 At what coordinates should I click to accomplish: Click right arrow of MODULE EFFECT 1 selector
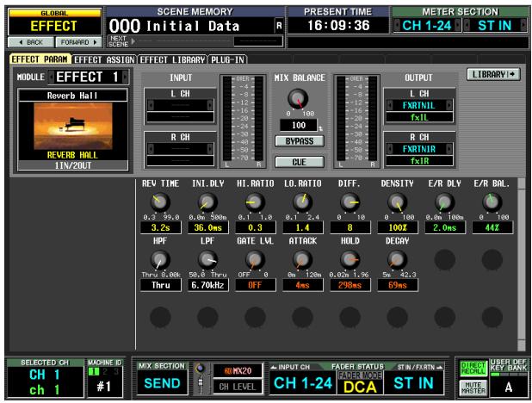pos(125,77)
